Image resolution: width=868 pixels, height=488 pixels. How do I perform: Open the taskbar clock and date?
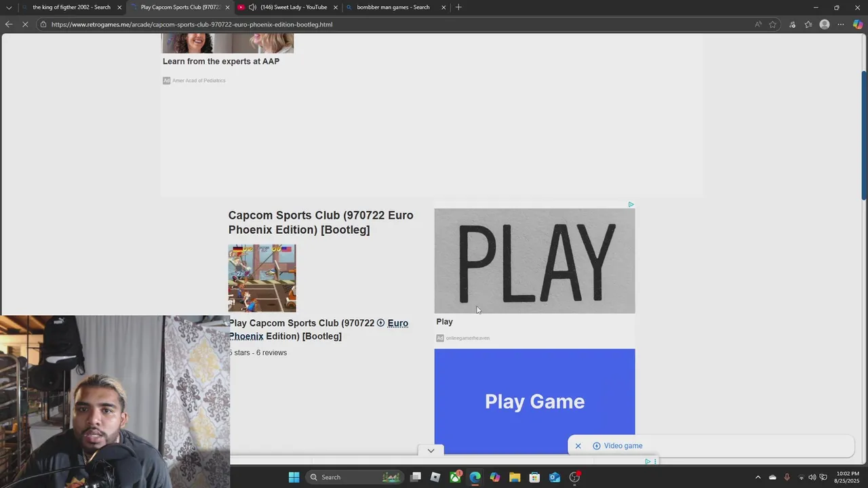tap(848, 477)
